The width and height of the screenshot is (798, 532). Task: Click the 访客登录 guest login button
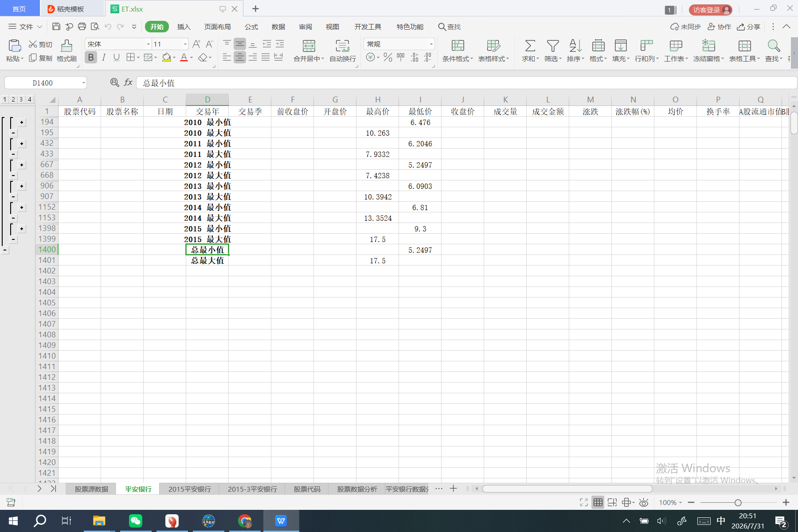pos(710,10)
